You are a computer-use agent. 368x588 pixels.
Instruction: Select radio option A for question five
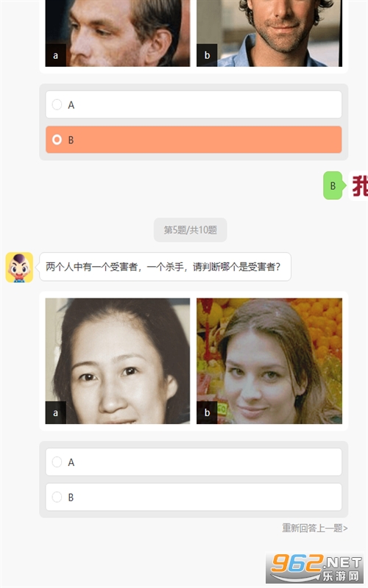(194, 462)
